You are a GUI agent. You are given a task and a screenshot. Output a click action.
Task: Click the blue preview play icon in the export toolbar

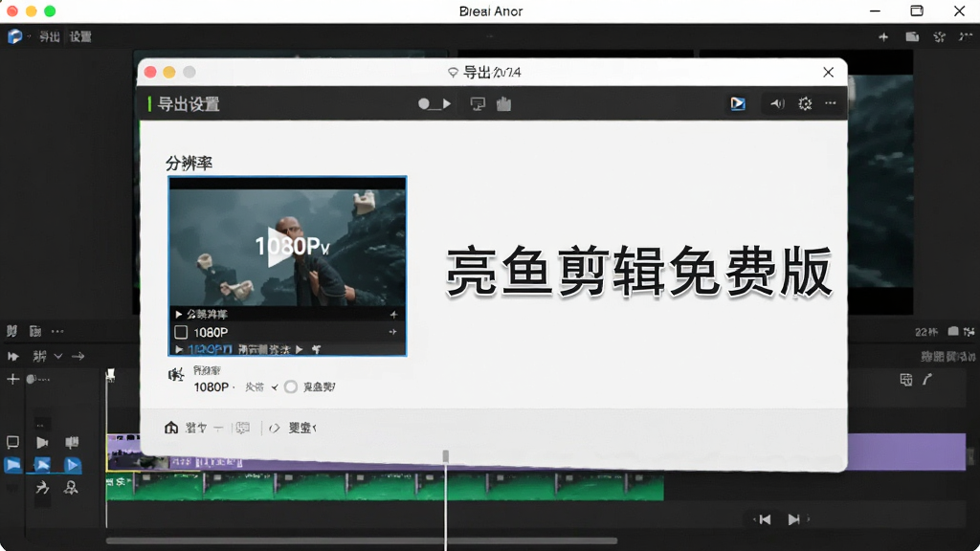pyautogui.click(x=738, y=103)
